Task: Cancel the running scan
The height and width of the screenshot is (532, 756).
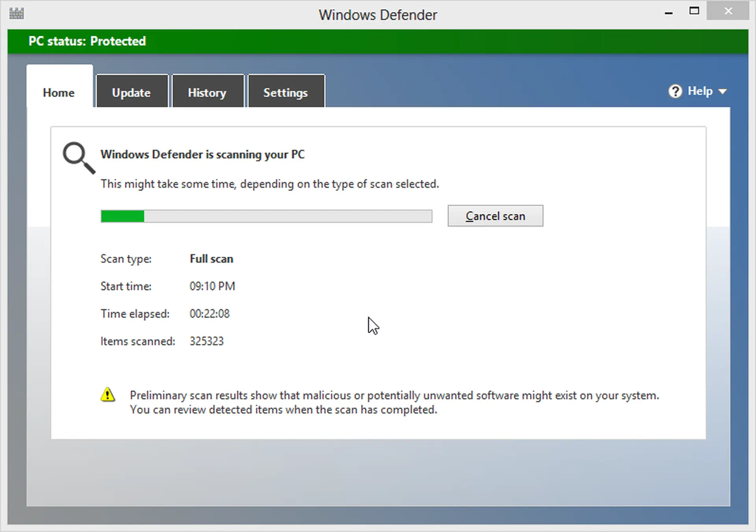Action: tap(495, 216)
